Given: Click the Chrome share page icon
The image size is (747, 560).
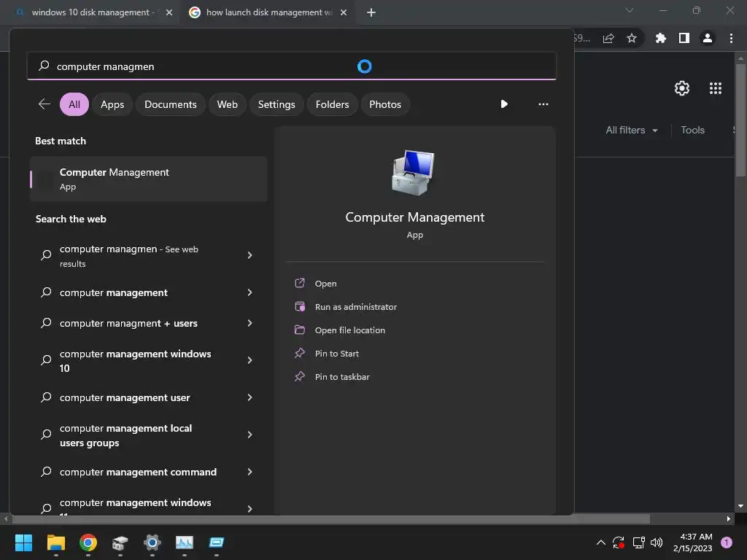Looking at the screenshot, I should click(608, 38).
